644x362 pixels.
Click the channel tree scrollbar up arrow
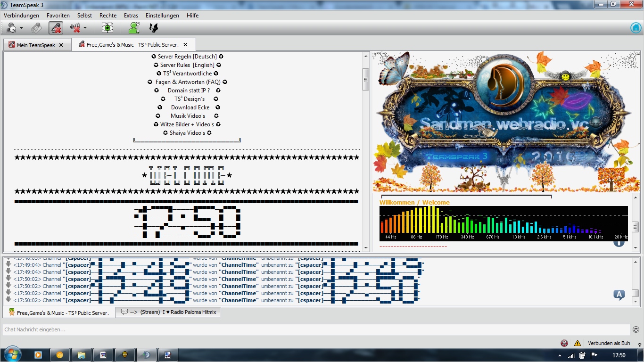click(366, 56)
